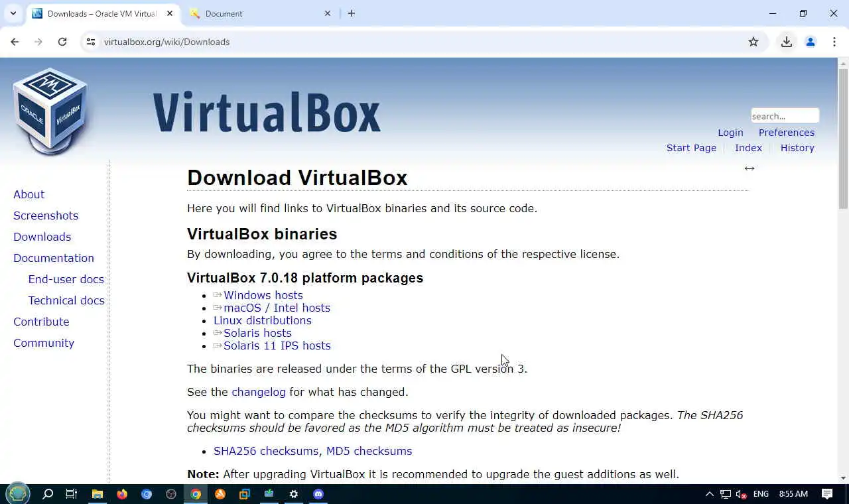Open Linux distributions downloads
This screenshot has width=849, height=504.
[262, 320]
